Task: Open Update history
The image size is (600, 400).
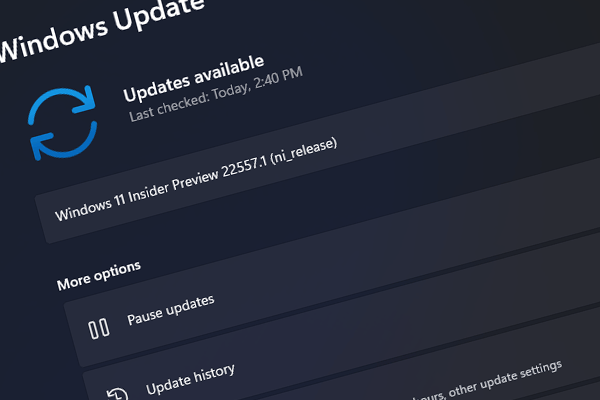Action: [190, 379]
